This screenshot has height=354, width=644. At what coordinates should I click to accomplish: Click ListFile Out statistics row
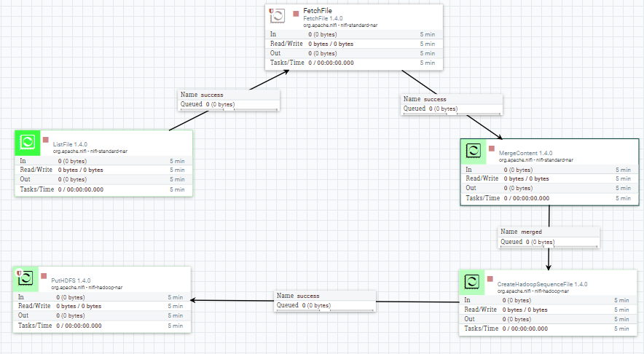[x=103, y=179]
